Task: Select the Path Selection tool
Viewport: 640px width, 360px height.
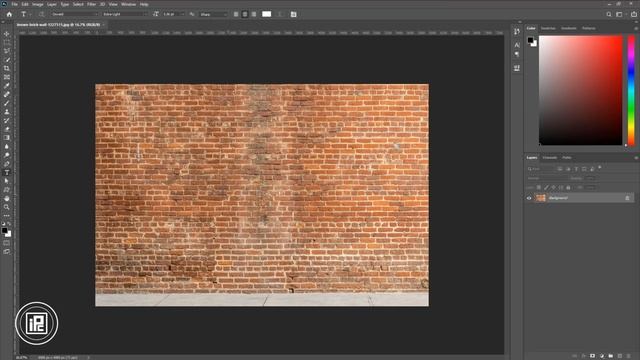Action: click(7, 181)
